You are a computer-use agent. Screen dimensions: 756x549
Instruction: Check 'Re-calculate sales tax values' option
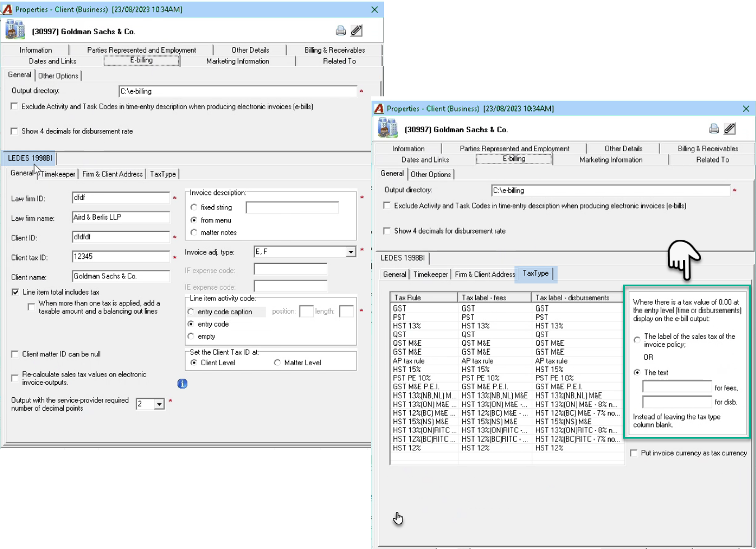(15, 378)
